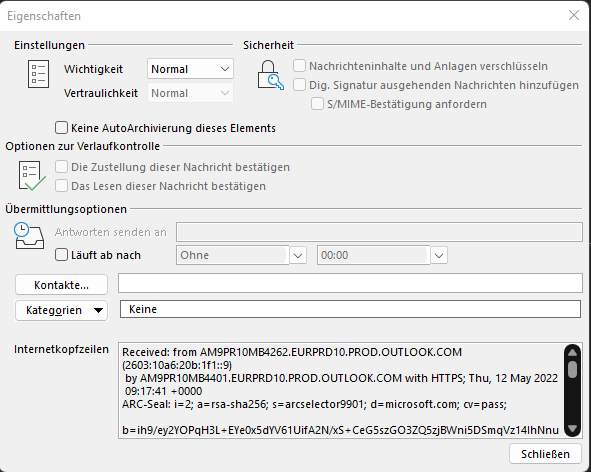This screenshot has width=591, height=472.
Task: Tick Das Lesen dieser Nachricht bestätigen
Action: click(61, 186)
